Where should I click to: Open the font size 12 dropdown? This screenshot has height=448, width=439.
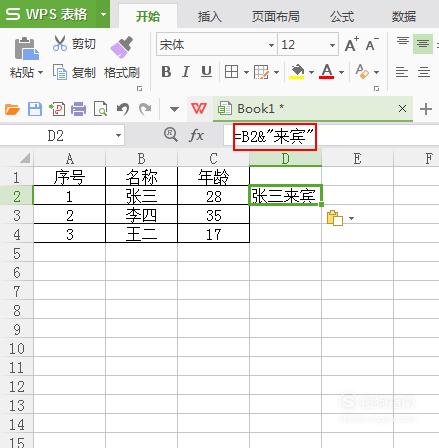pyautogui.click(x=332, y=45)
